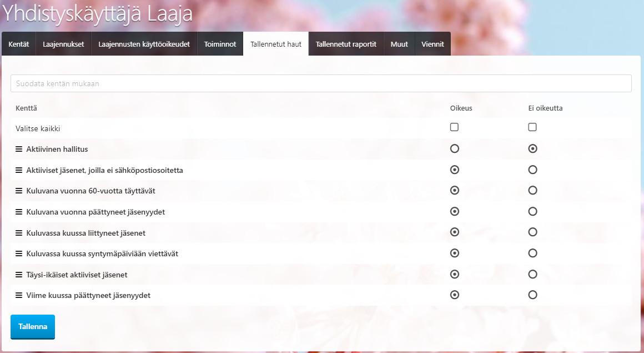This screenshot has width=644, height=353.
Task: Click drag handle for Kuluvana vuonna 60-vuotta täyttävät
Action: click(18, 191)
